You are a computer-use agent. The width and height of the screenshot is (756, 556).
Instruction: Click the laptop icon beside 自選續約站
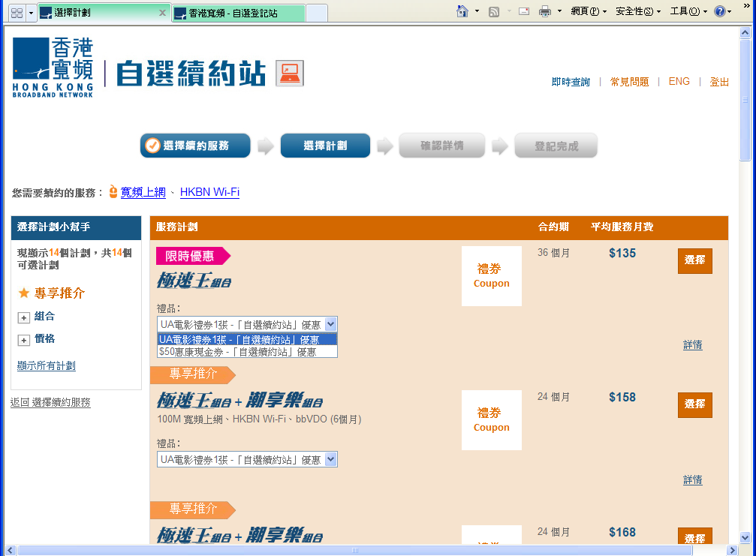pyautogui.click(x=290, y=74)
